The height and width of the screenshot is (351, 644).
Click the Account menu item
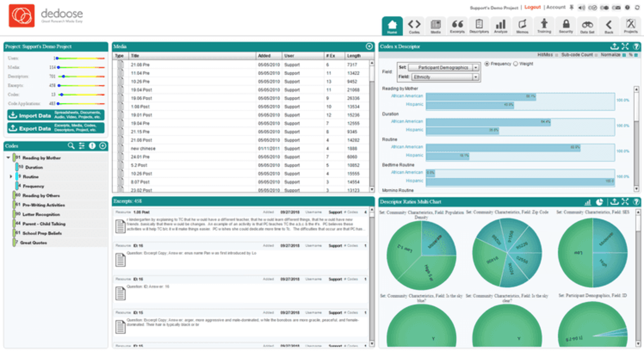(x=556, y=7)
